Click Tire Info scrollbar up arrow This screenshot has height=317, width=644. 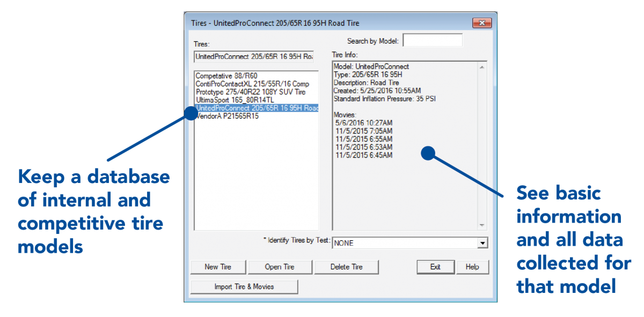pyautogui.click(x=481, y=67)
